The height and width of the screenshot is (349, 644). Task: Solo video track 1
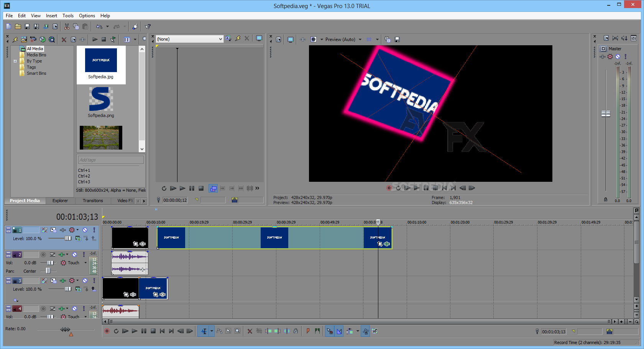click(x=94, y=230)
